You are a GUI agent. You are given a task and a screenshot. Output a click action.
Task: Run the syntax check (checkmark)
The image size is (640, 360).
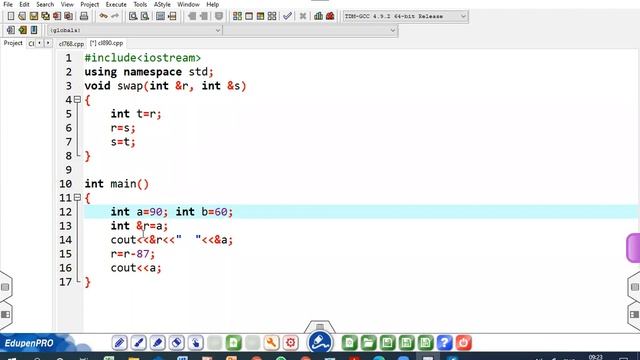[x=287, y=16]
